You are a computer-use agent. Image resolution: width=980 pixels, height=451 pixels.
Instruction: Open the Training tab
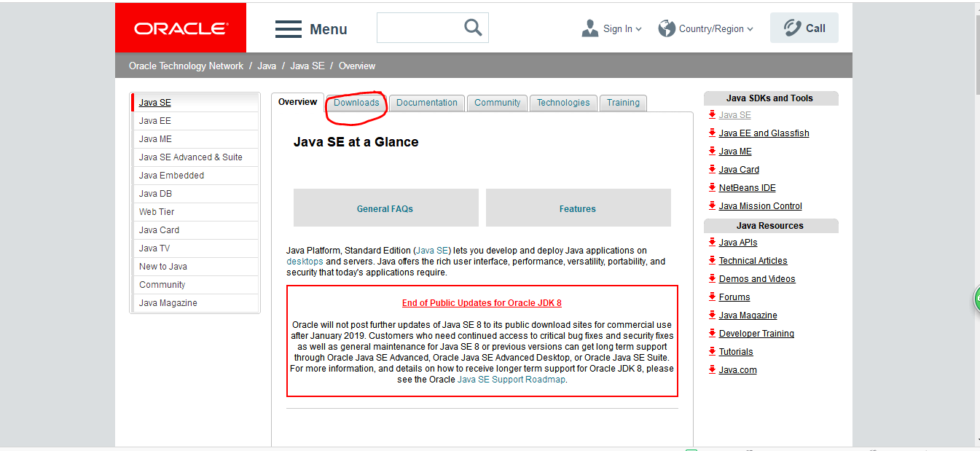[x=623, y=103]
